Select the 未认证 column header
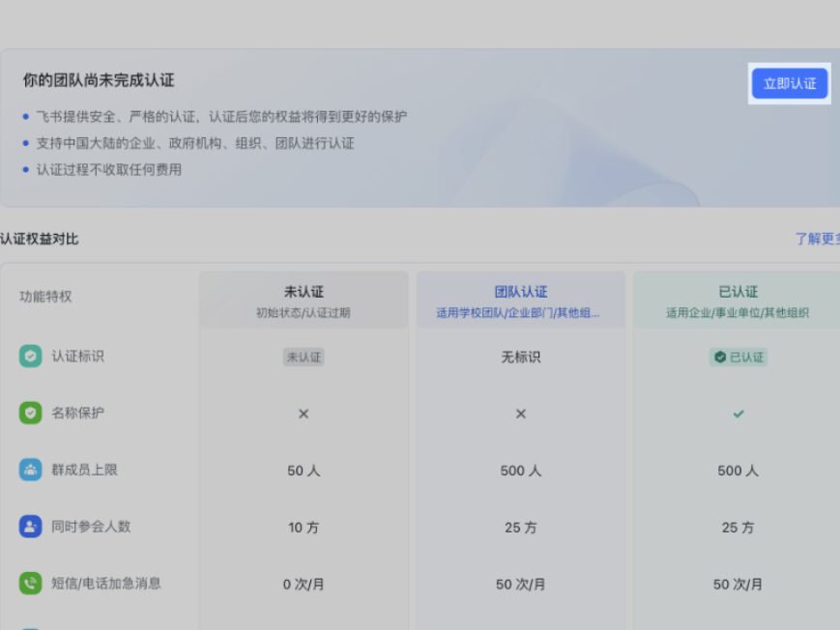 [304, 300]
